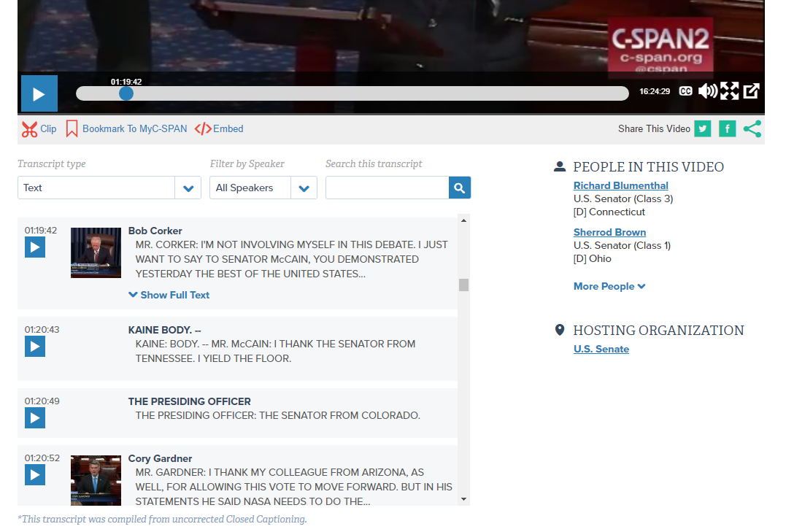Play the Cory Gardner segment at 01:20:52
786x532 pixels.
35,475
